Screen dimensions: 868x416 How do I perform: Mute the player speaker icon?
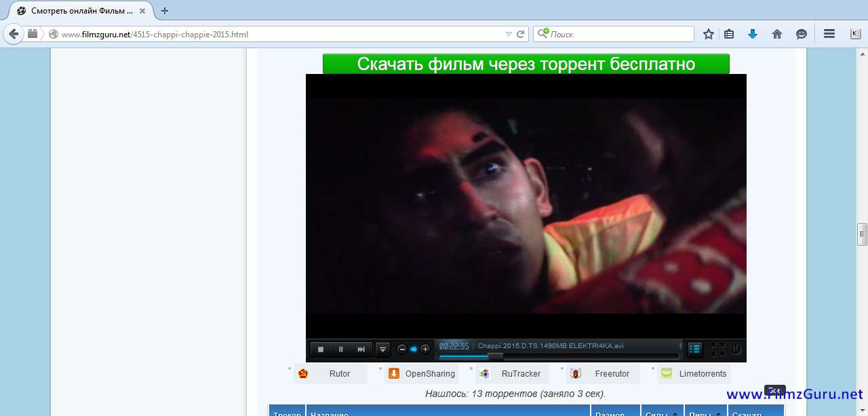point(414,349)
